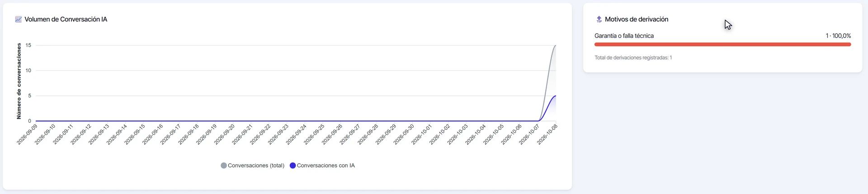Click the 2026-09-14 date label
This screenshot has height=194, width=868.
[117, 134]
